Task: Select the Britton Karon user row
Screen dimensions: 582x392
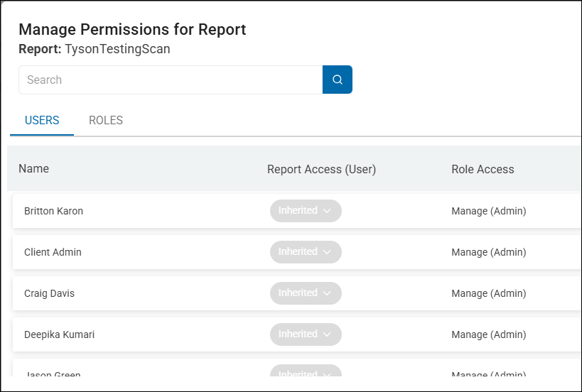Action: click(x=53, y=211)
